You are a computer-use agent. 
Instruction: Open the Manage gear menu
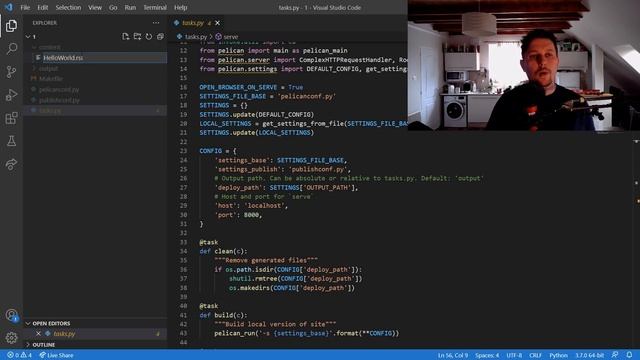[x=11, y=338]
